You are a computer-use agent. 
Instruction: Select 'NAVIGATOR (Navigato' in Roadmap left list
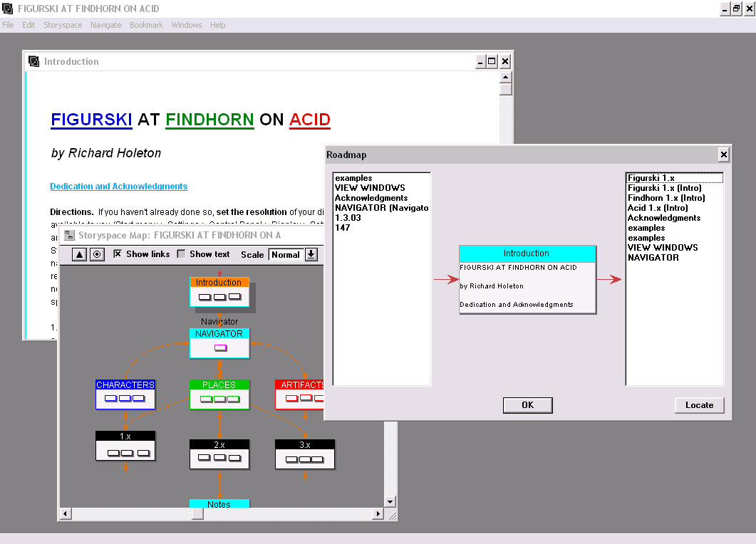coord(381,208)
